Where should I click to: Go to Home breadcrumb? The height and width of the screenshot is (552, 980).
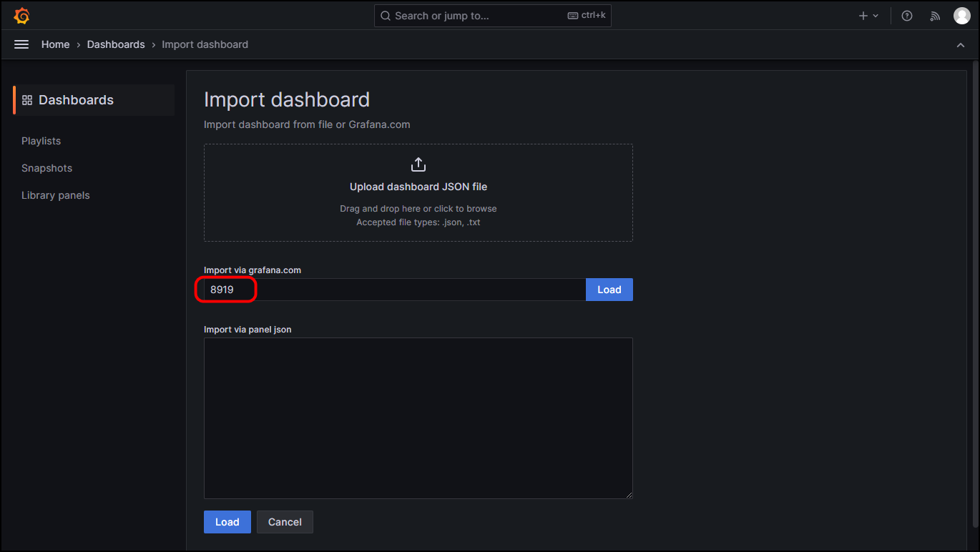pyautogui.click(x=55, y=44)
